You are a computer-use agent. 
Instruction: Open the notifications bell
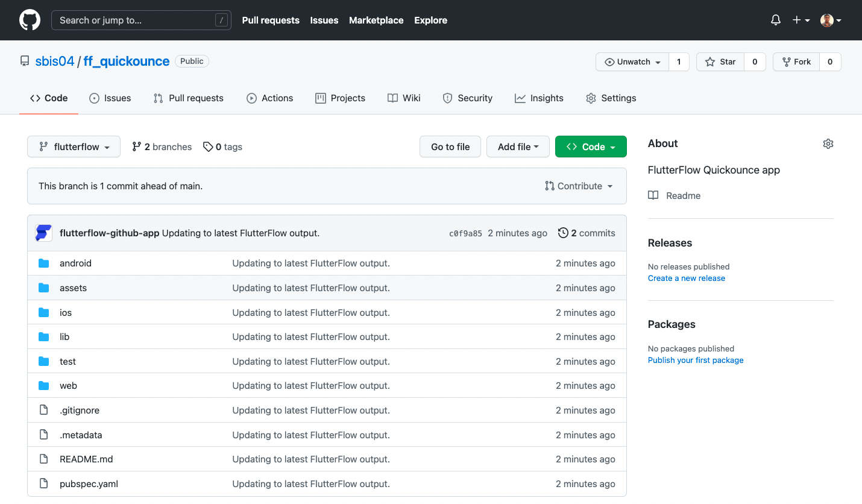click(x=776, y=20)
